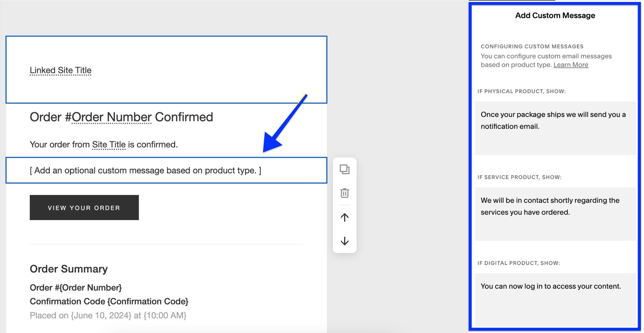Click the Add Custom Message panel title

[x=555, y=16]
